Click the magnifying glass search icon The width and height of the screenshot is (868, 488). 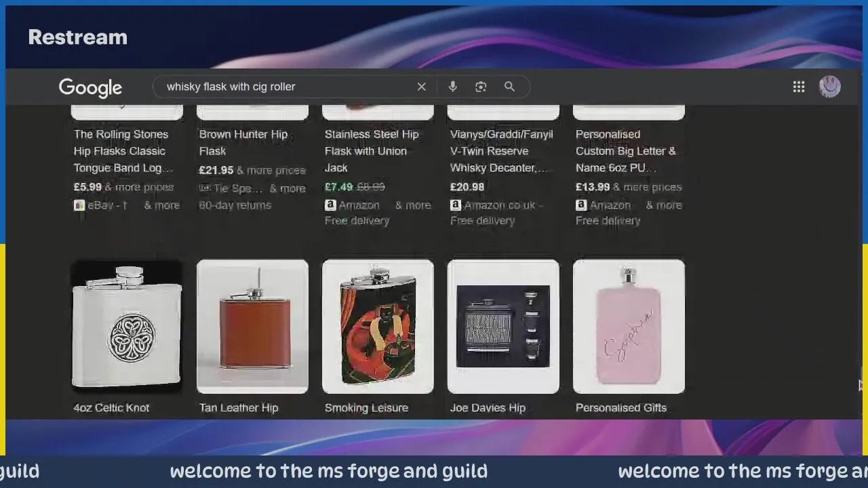tap(509, 87)
